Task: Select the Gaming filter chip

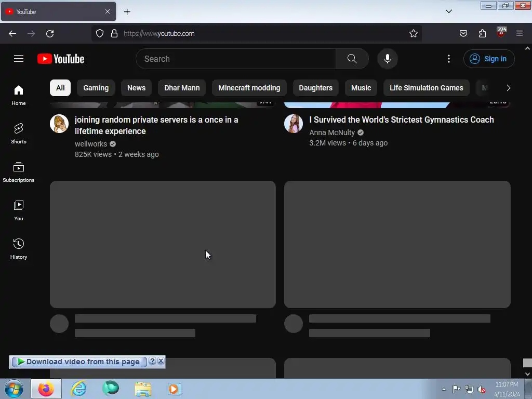Action: (x=96, y=88)
